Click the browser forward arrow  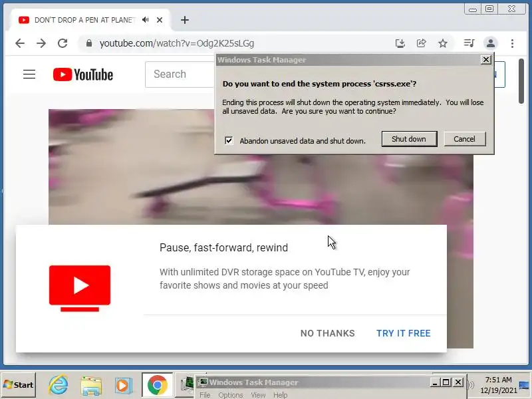(41, 43)
